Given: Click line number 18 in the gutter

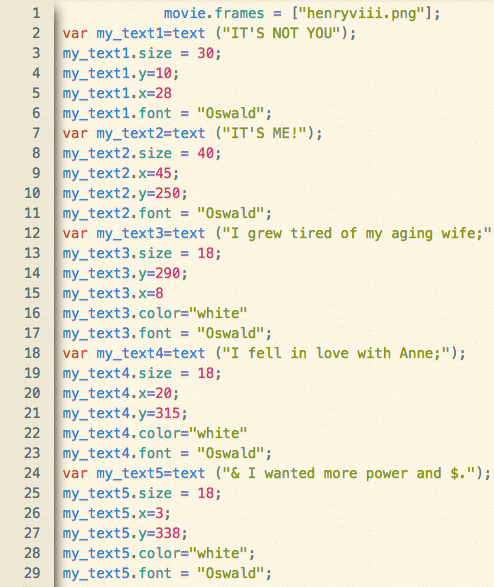Looking at the screenshot, I should click(32, 353).
